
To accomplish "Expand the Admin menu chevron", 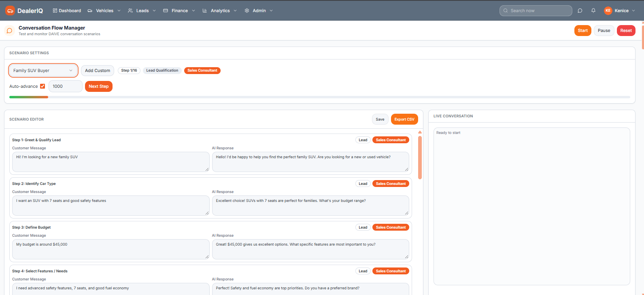I will tap(271, 11).
